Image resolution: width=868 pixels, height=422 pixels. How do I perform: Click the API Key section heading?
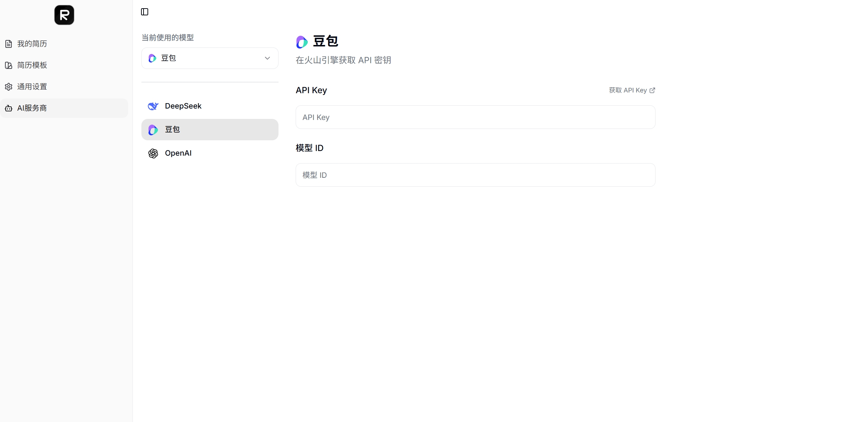pos(311,90)
